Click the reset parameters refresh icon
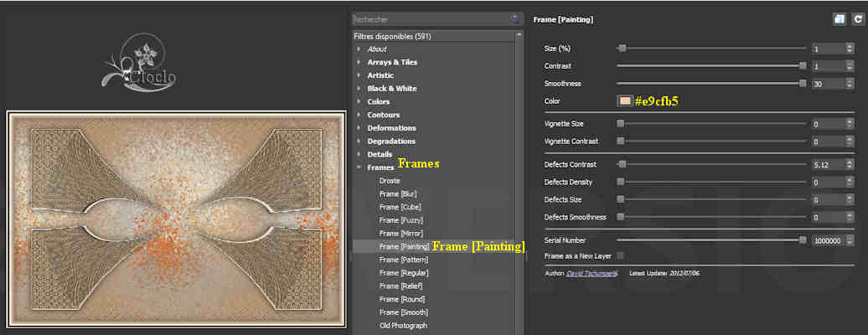Screen dimensions: 868x335 coord(857,18)
